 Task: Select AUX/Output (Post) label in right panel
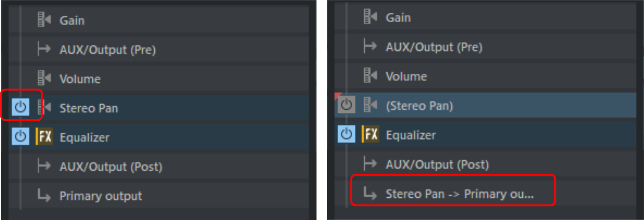(x=437, y=164)
